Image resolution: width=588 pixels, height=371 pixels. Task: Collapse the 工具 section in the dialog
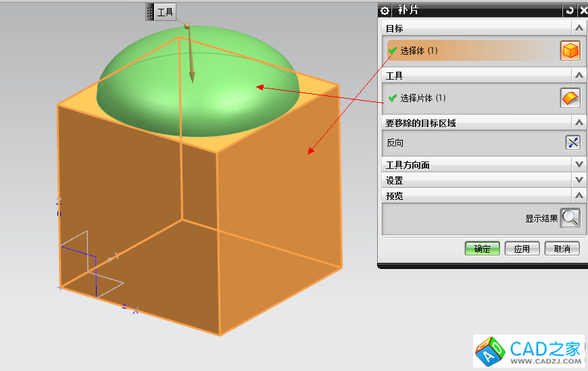[579, 76]
